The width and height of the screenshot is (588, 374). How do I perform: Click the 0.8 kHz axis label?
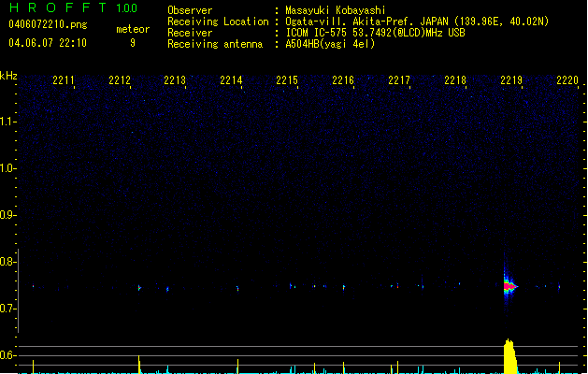pos(7,262)
